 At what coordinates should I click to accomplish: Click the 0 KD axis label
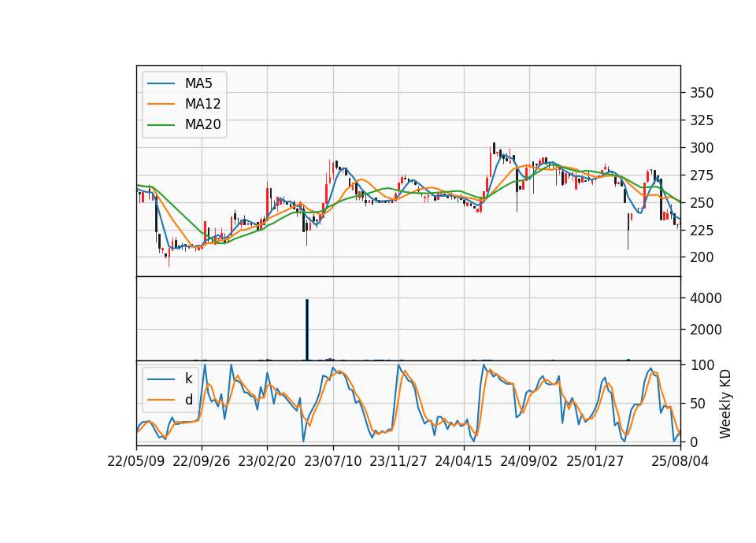click(x=695, y=441)
